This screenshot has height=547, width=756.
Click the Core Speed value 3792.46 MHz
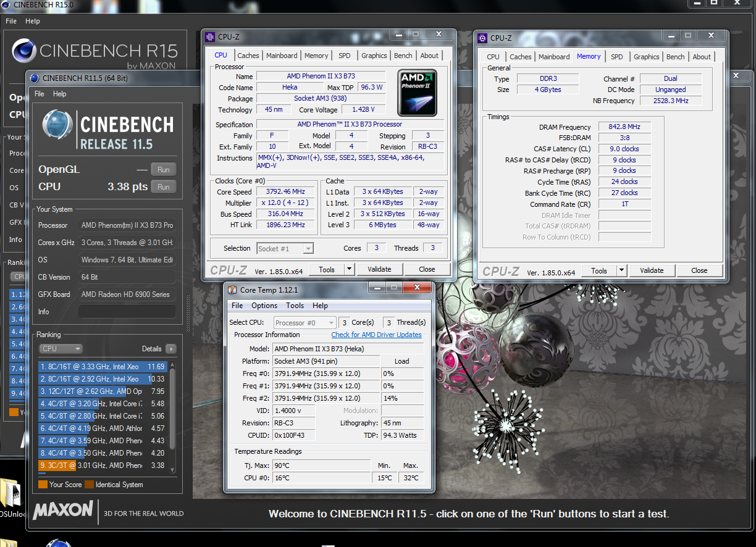tap(287, 191)
